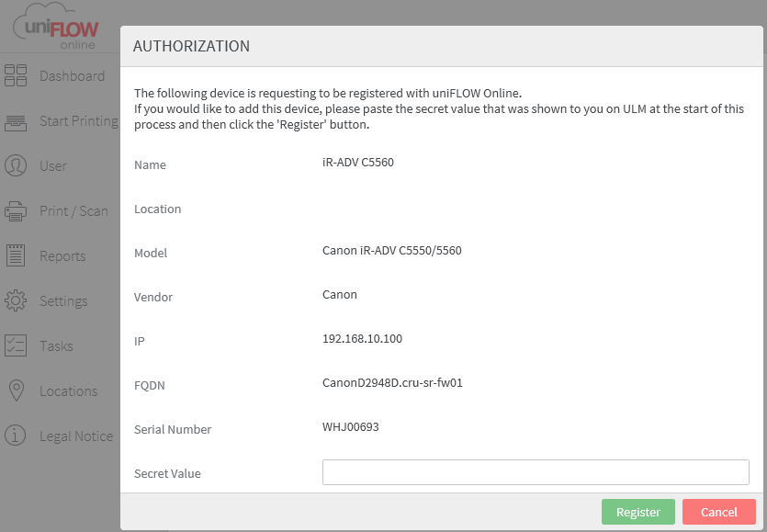
Task: Open the Settings menu item
Action: tap(63, 301)
